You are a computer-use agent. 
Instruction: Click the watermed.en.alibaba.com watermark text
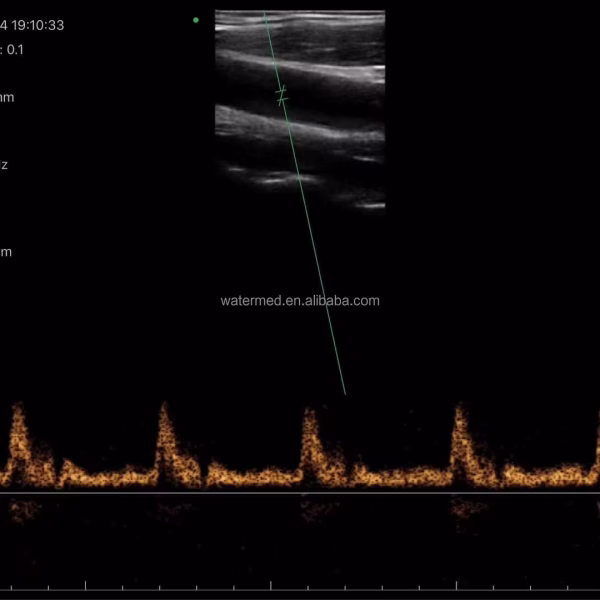point(300,300)
